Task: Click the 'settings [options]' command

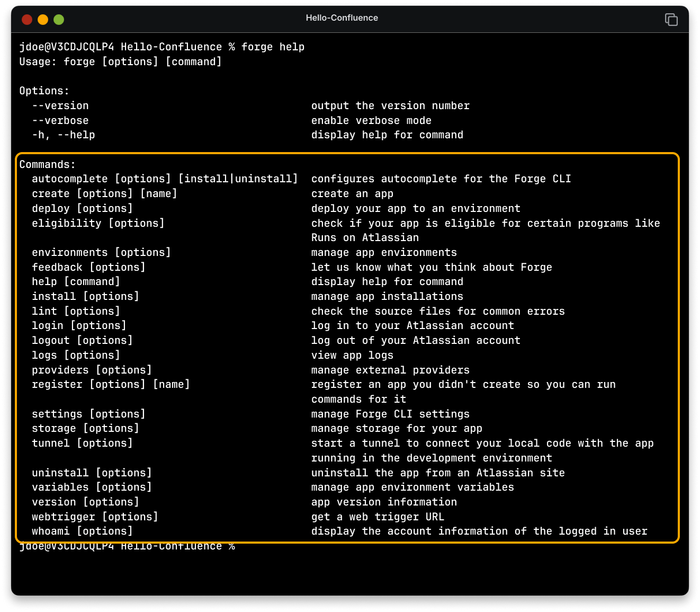Action: pos(88,414)
